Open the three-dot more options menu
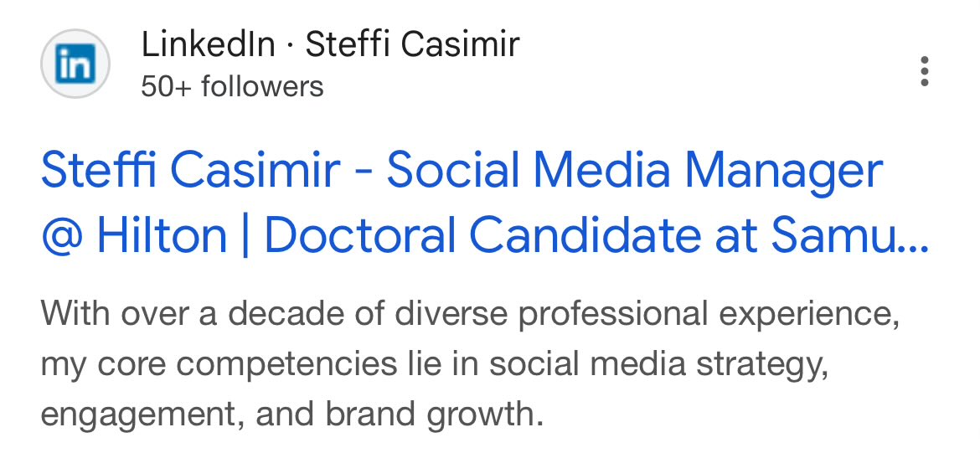 coord(925,72)
